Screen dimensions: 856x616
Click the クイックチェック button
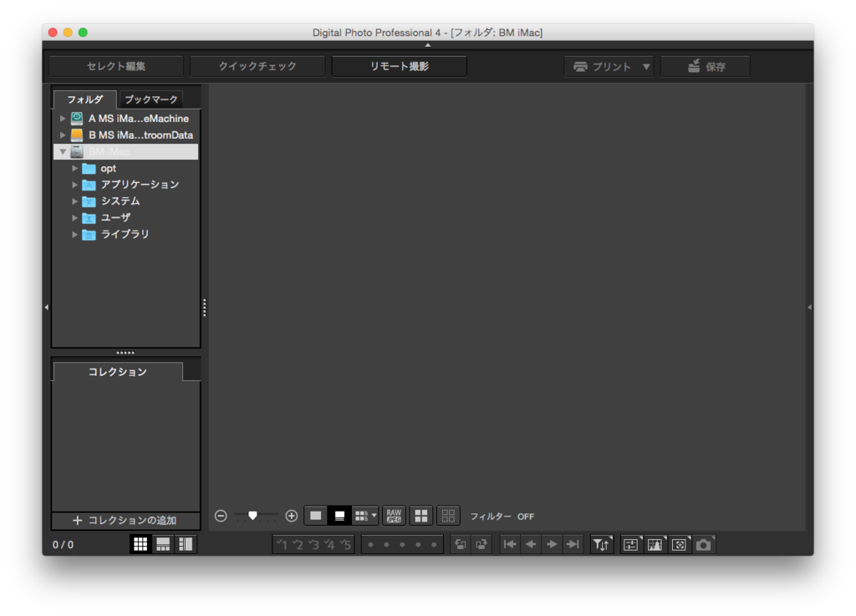[x=257, y=66]
